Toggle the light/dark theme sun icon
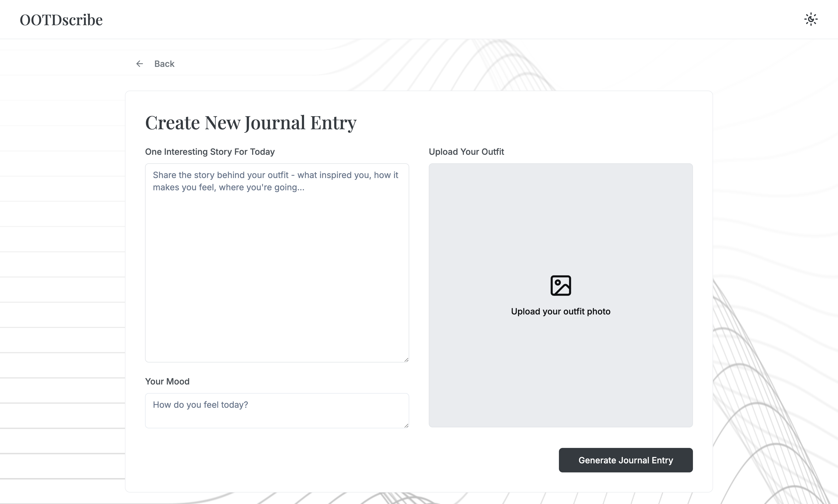838x504 pixels. coord(811,19)
